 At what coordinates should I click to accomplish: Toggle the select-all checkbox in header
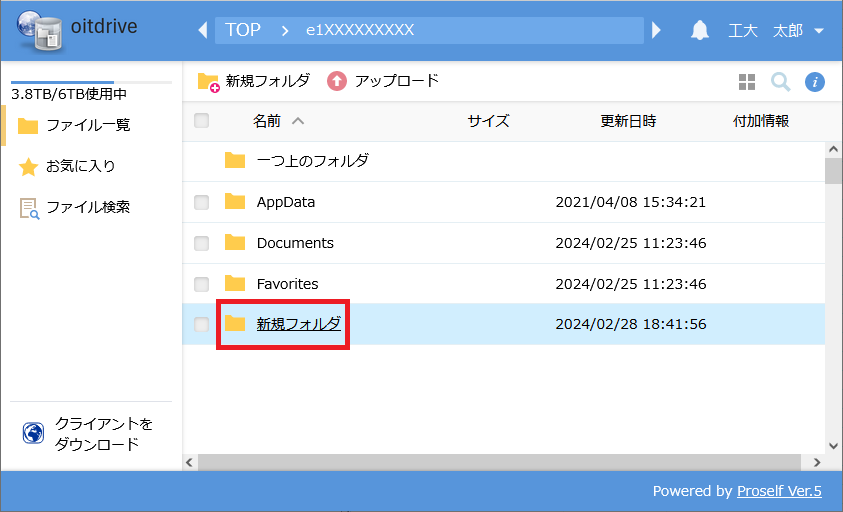pos(202,121)
